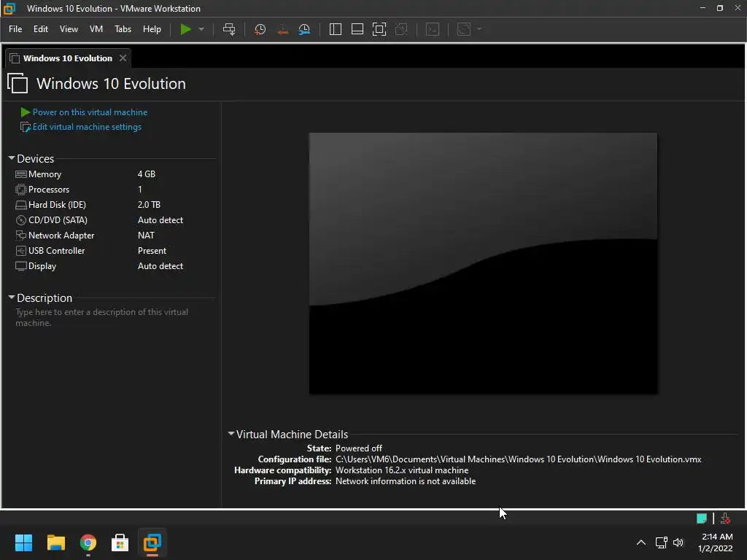Open the View menu
This screenshot has width=747, height=560.
[x=69, y=29]
